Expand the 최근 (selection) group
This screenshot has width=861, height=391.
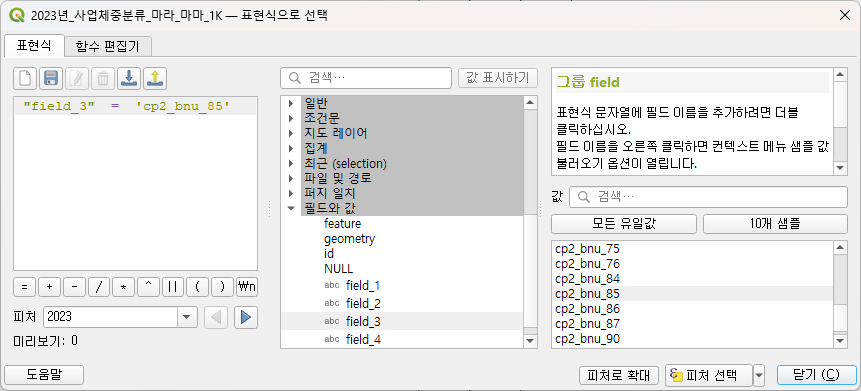point(291,164)
